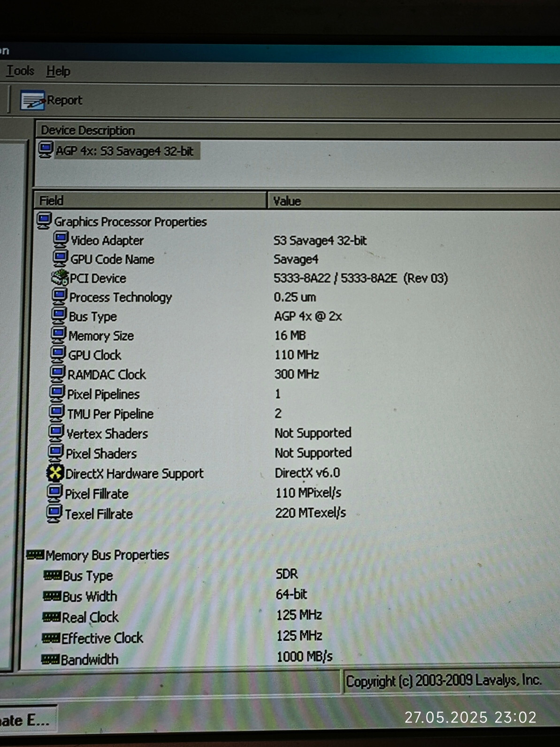The image size is (560, 747).
Task: Select the Pixel Fillrate field label
Action: click(x=96, y=494)
